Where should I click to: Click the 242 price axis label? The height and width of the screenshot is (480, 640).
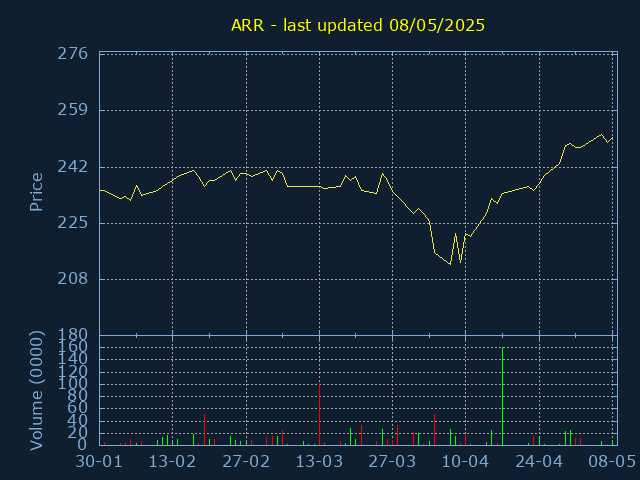[x=72, y=167]
